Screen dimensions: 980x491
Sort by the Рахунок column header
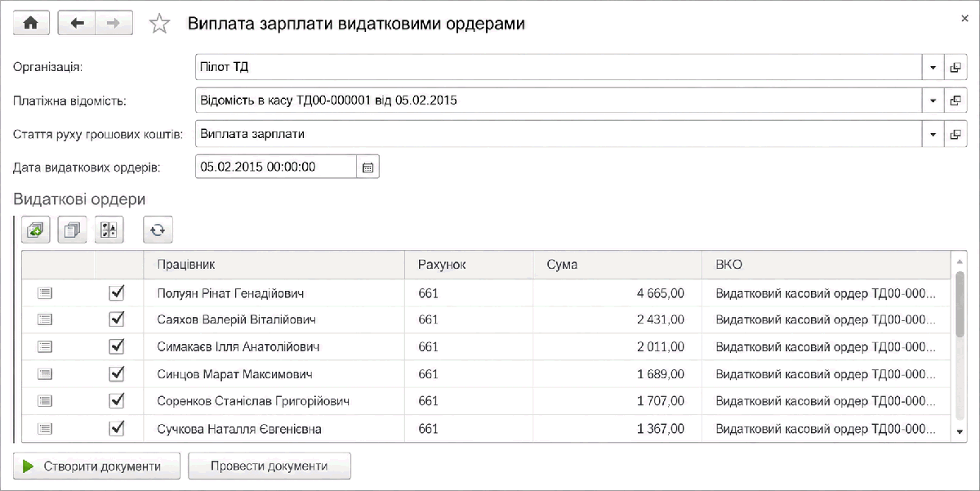[x=469, y=265]
